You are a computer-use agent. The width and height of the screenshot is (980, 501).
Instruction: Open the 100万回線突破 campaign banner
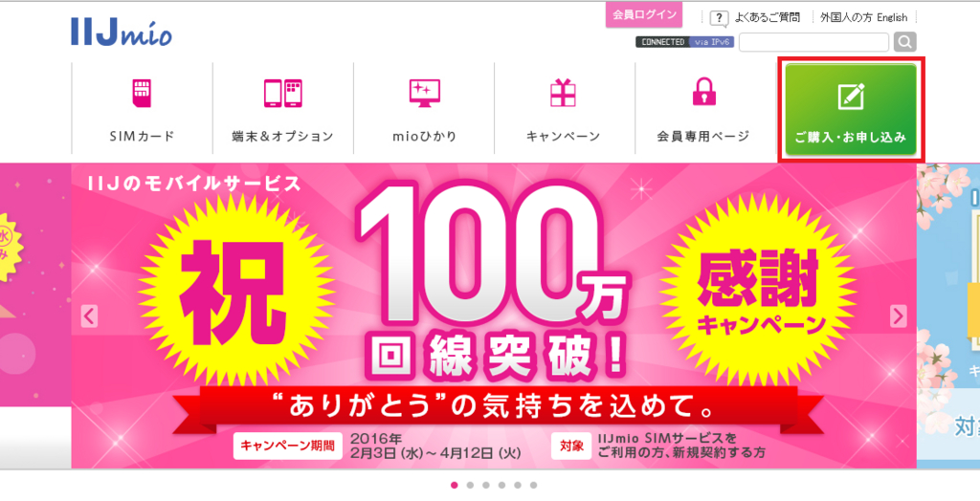494,316
